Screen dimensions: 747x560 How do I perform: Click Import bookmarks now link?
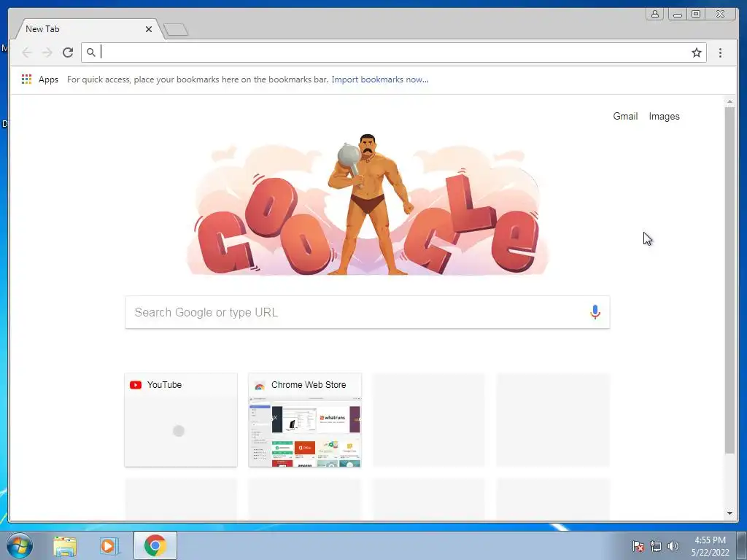click(379, 79)
